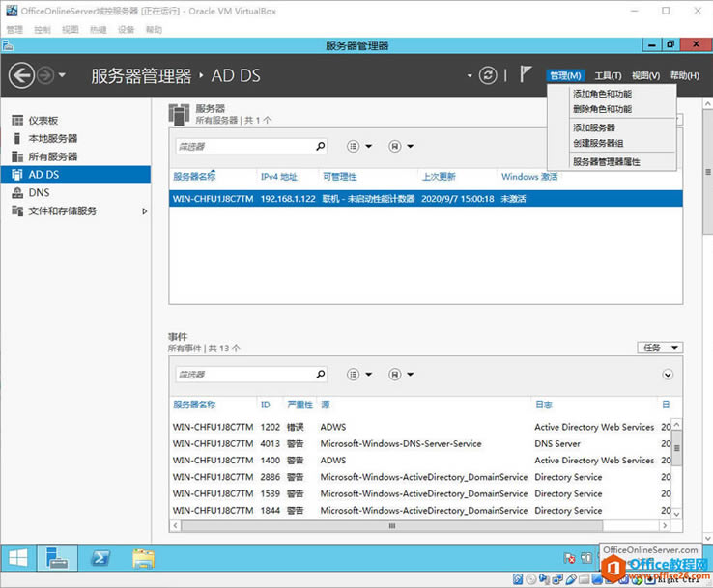Select event ID 1844 row

coord(420,511)
